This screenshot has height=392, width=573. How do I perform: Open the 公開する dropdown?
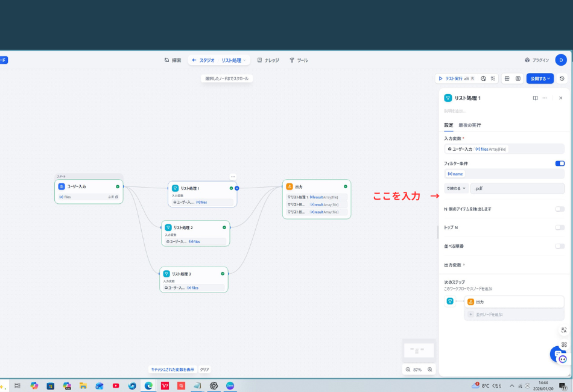coord(539,78)
